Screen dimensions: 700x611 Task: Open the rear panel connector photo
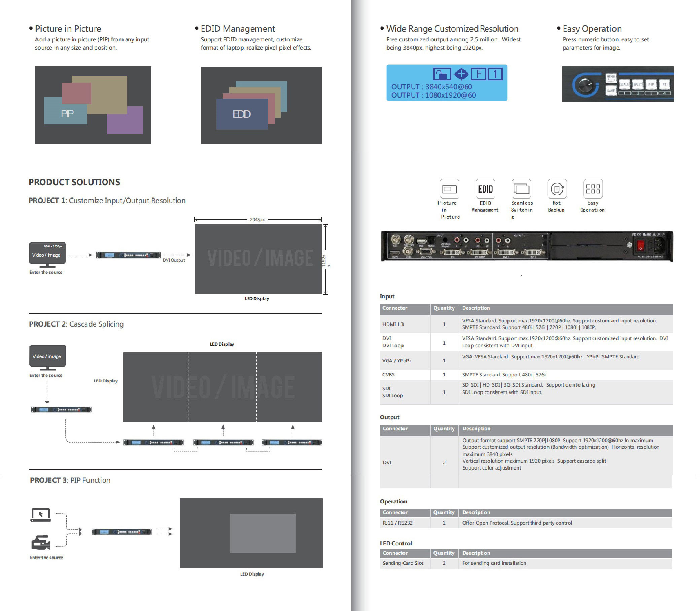[527, 246]
